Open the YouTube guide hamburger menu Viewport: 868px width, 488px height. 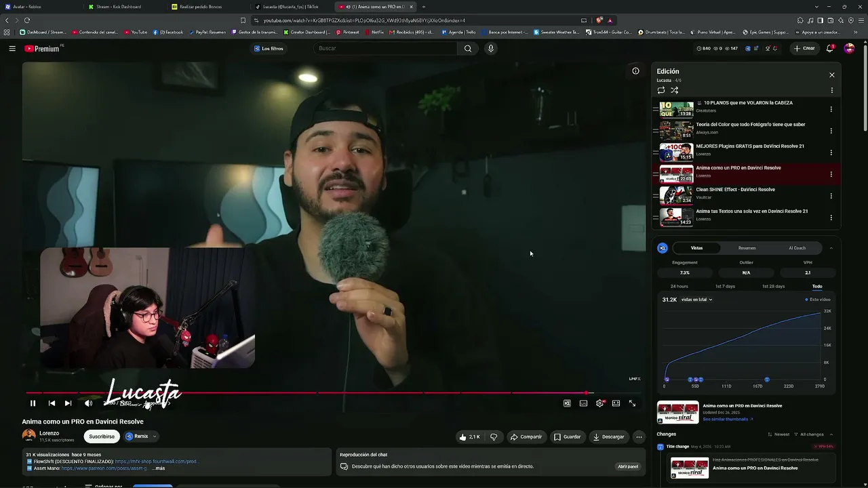[x=12, y=49]
